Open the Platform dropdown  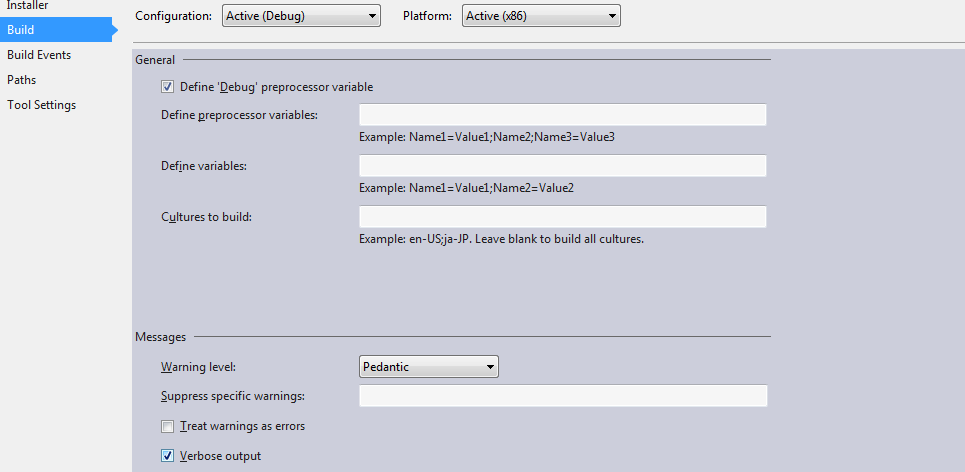point(541,16)
